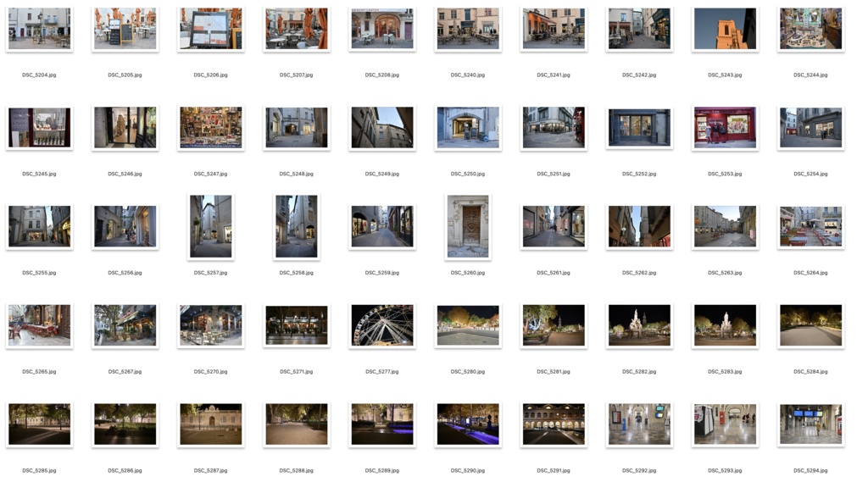The height and width of the screenshot is (482, 868).
Task: Select thumbnail DSC_5206.jpg
Action: click(x=211, y=29)
